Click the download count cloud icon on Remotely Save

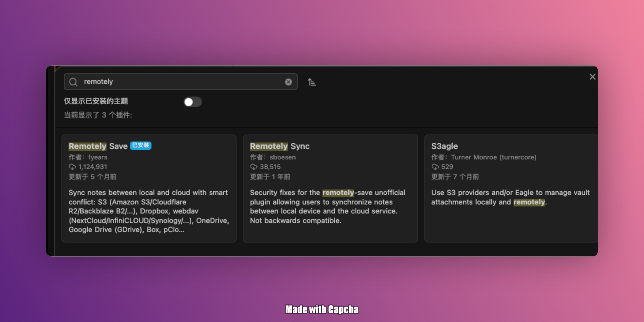click(72, 167)
